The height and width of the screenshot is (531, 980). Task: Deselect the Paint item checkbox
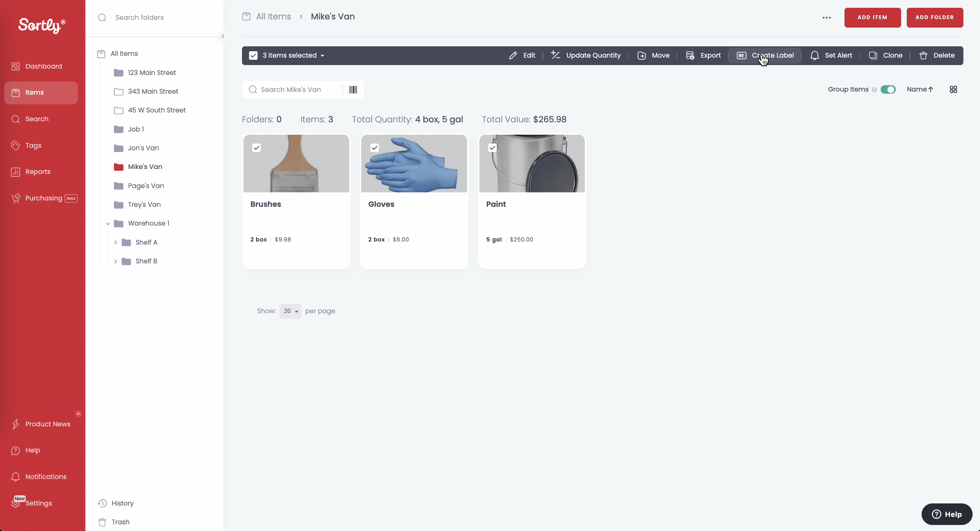click(x=492, y=148)
